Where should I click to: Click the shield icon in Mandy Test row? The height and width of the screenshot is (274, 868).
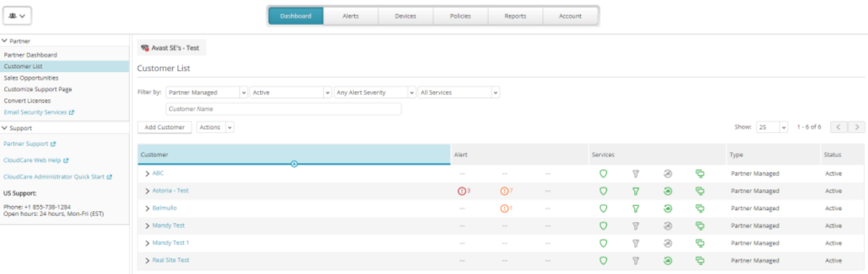click(603, 226)
